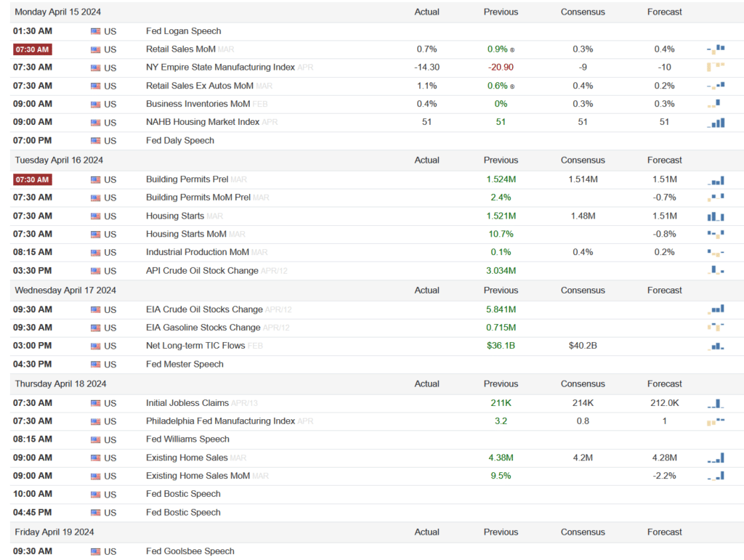Open the Business Inventories MoM link
This screenshot has width=744, height=560.
[x=198, y=103]
